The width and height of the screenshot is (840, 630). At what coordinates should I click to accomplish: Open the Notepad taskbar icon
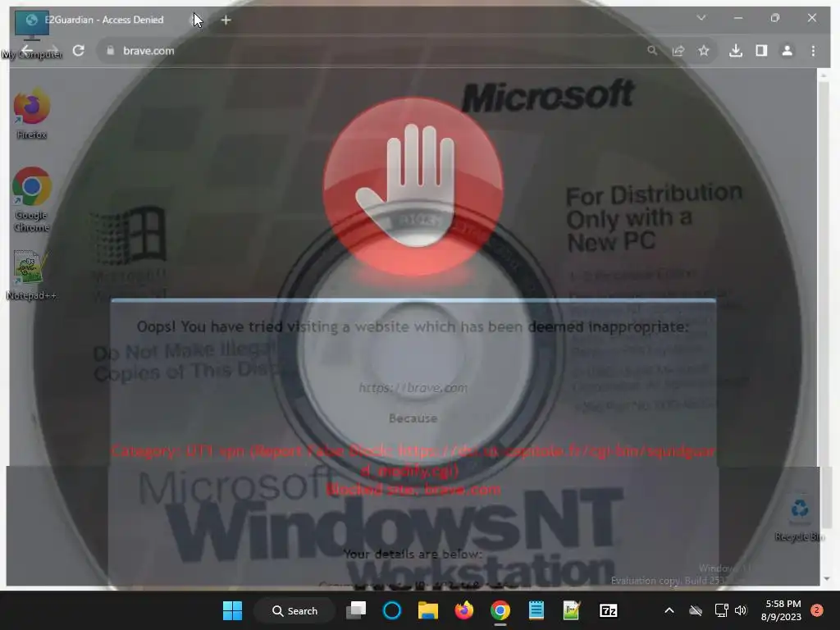tap(536, 610)
